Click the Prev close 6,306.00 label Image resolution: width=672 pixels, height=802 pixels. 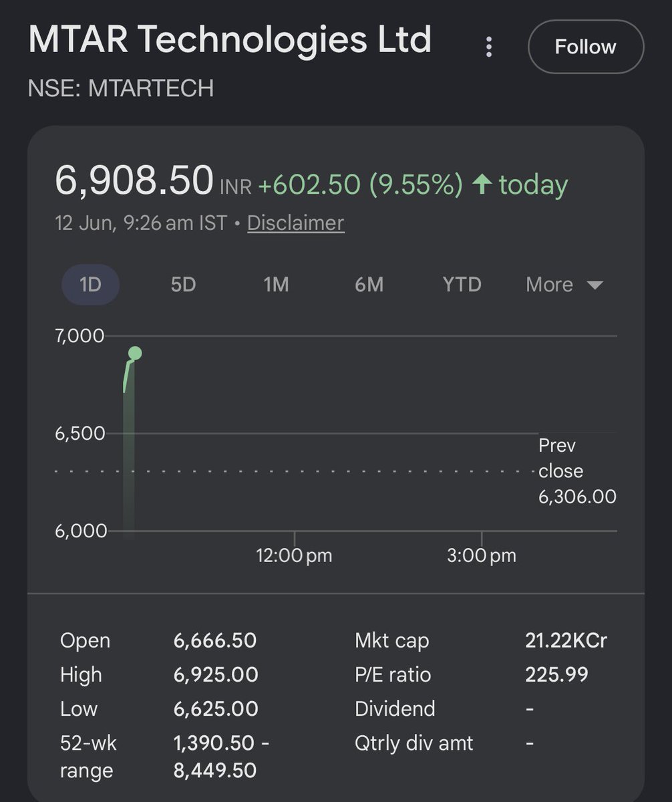[577, 471]
